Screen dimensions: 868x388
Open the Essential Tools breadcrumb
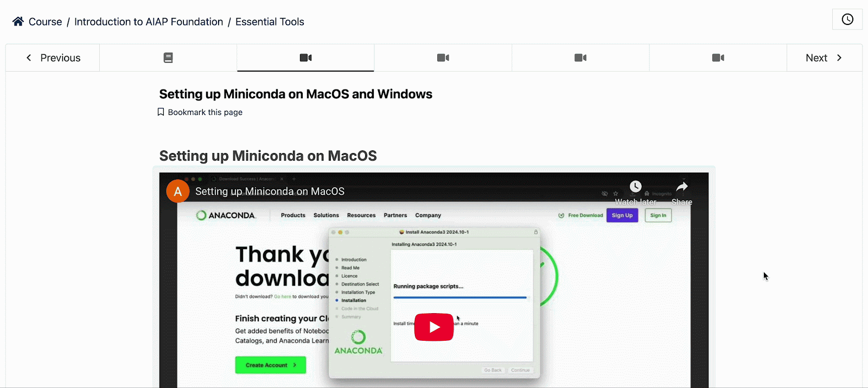pos(270,22)
